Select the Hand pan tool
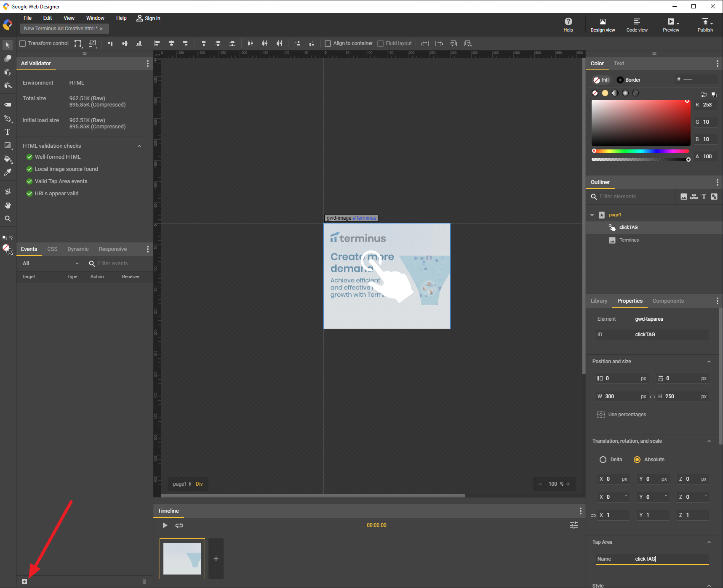 (x=8, y=205)
